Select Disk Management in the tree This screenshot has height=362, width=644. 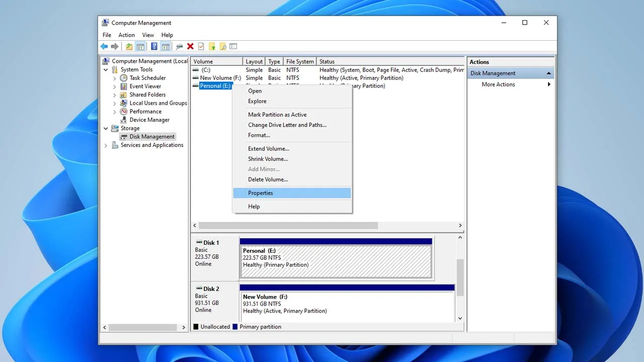click(x=152, y=137)
